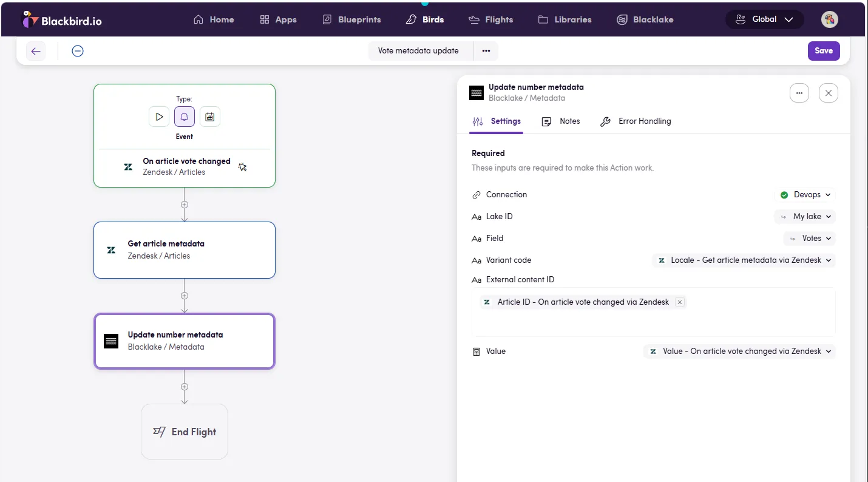Image resolution: width=868 pixels, height=482 pixels.
Task: Click the Zendesk icon on vote changed trigger
Action: tap(128, 167)
